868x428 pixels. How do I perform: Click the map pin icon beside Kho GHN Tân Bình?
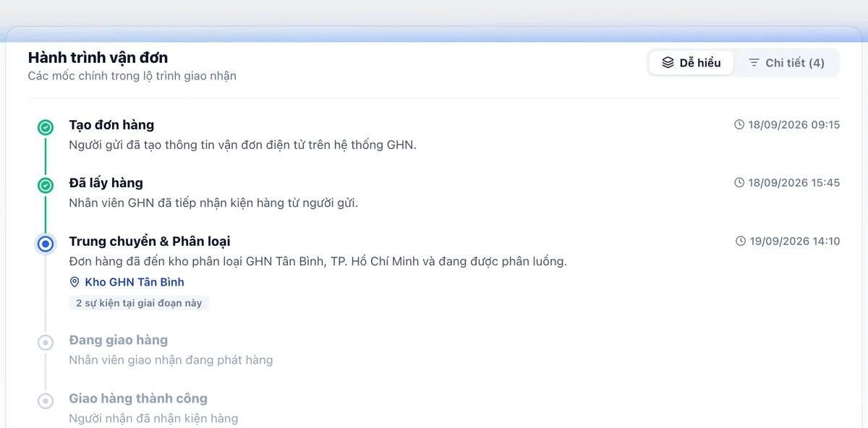pos(75,282)
